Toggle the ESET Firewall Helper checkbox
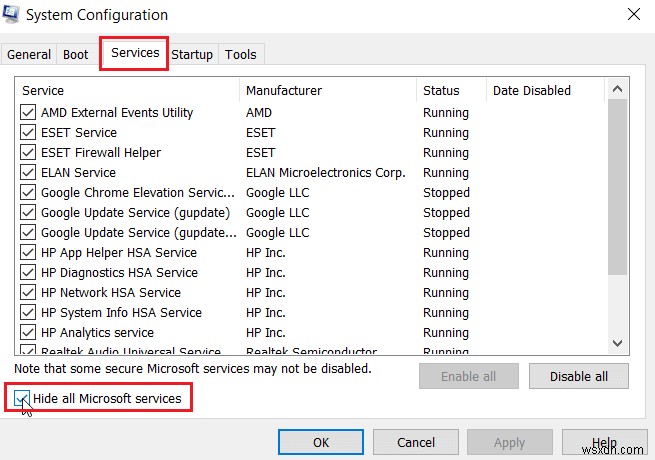Screen dimensions: 655x460 click(x=28, y=153)
